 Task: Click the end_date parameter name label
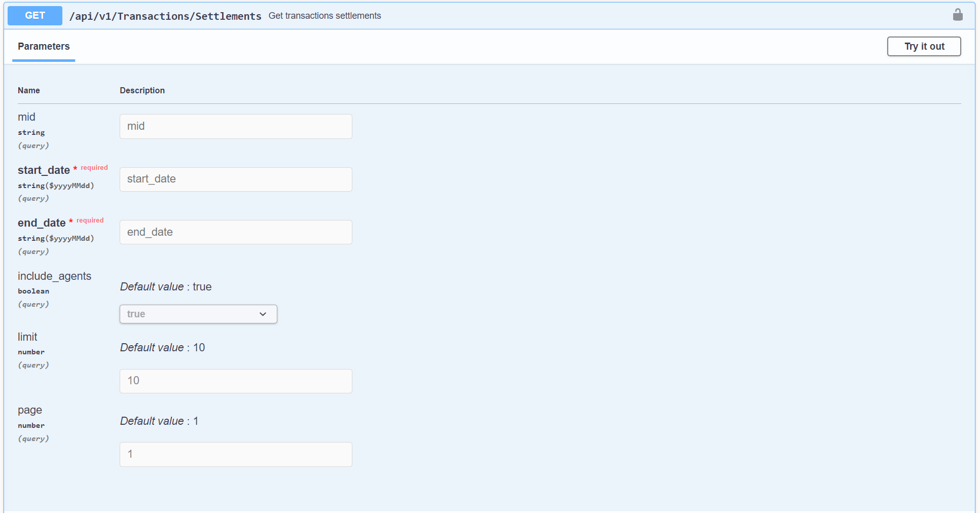[x=42, y=223]
